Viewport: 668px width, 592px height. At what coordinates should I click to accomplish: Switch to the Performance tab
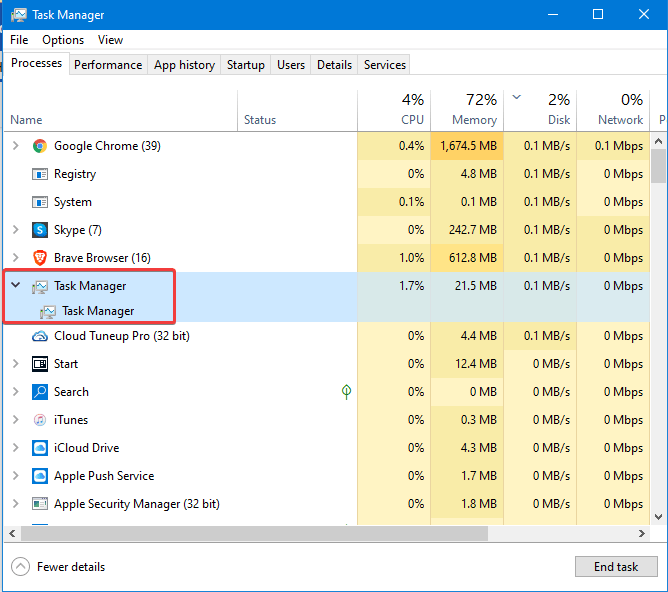pos(108,65)
